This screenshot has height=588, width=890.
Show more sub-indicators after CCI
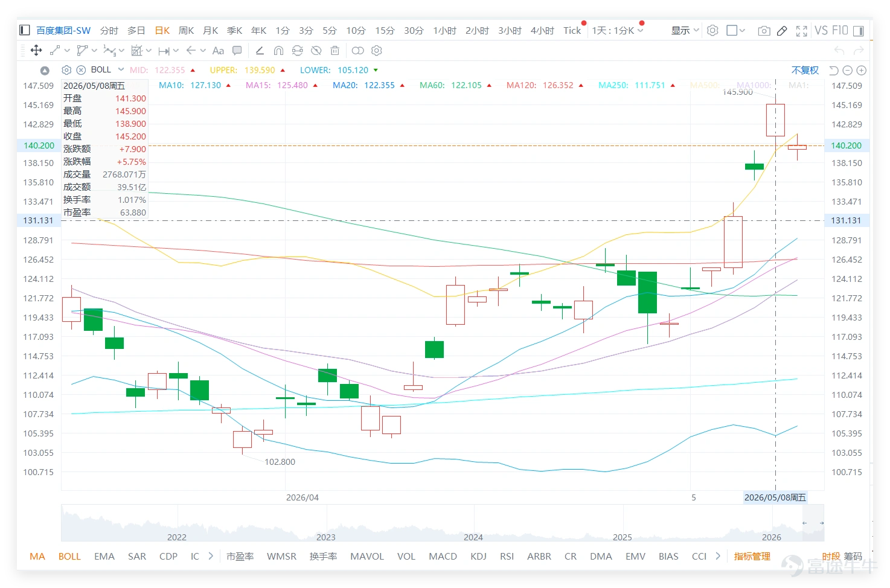[x=718, y=556]
